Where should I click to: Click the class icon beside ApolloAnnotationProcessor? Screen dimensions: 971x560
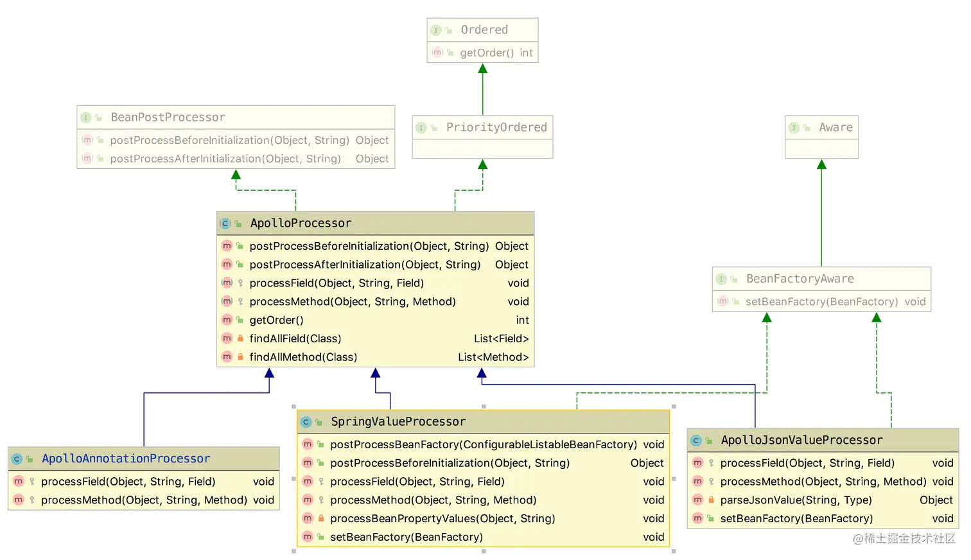click(17, 459)
